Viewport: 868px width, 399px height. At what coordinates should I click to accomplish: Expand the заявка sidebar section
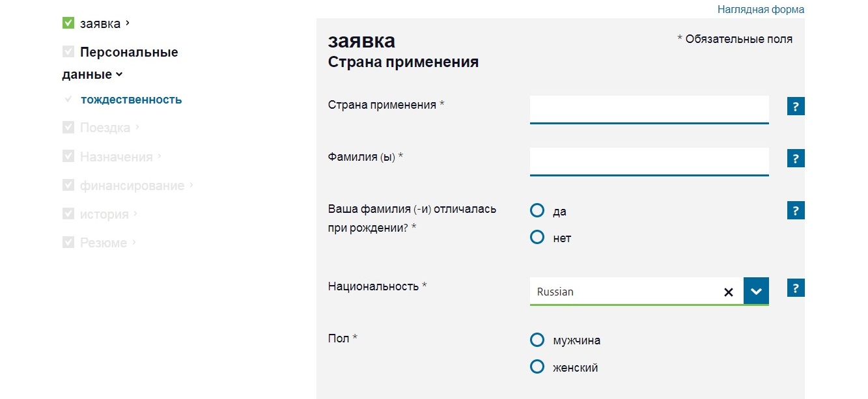coord(127,23)
